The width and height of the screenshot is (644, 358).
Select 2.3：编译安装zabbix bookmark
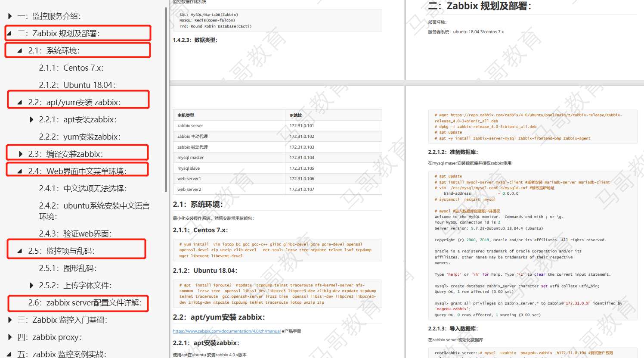pyautogui.click(x=66, y=154)
